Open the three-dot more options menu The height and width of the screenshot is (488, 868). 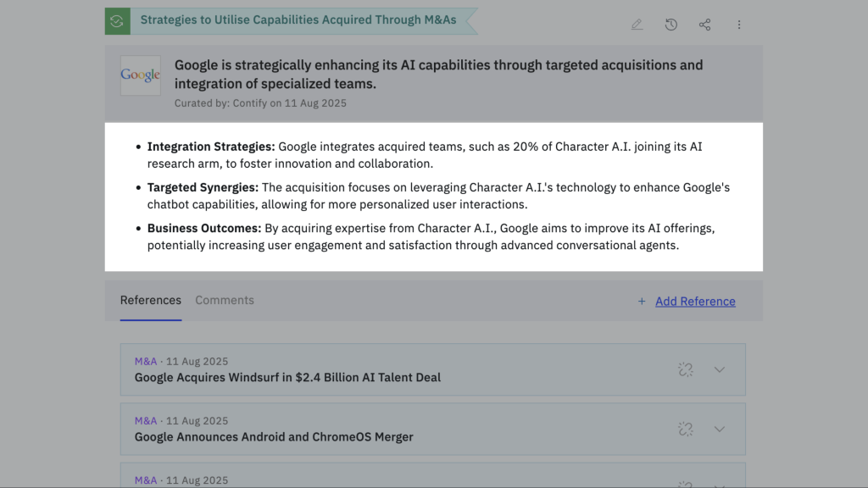click(738, 25)
